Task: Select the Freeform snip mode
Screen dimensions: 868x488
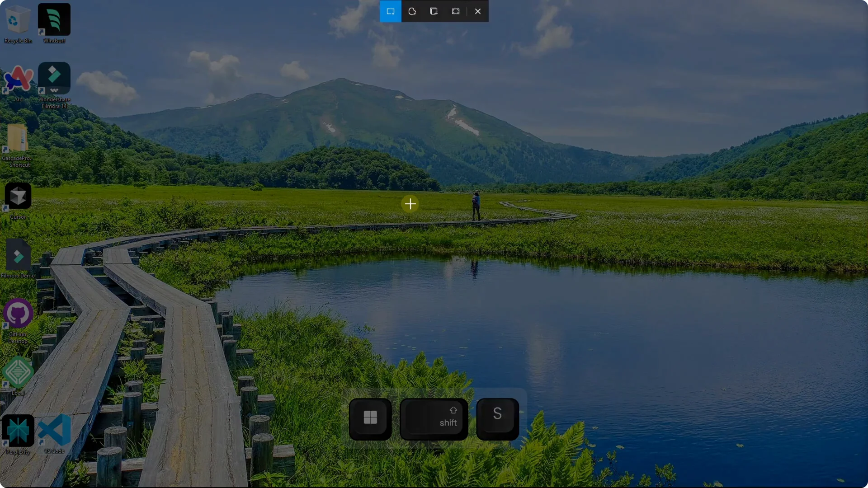Action: [412, 11]
